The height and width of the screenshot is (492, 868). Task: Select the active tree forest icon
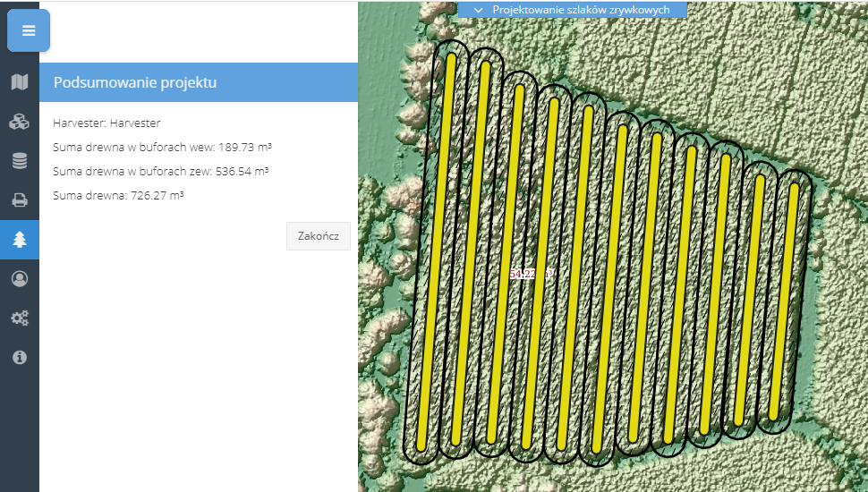point(20,240)
